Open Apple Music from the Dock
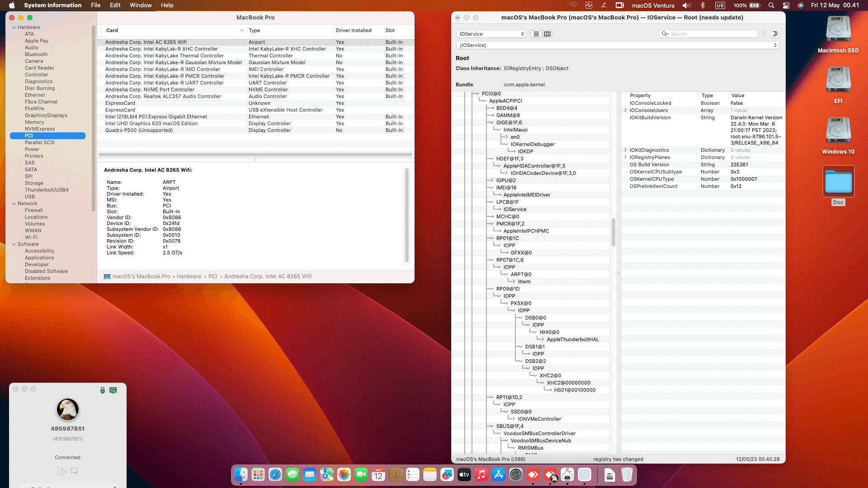 [x=481, y=475]
